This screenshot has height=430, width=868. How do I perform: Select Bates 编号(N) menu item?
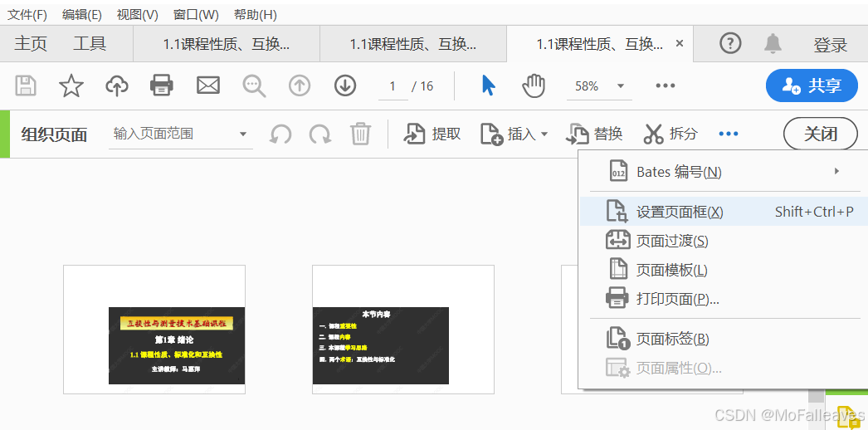(x=723, y=172)
